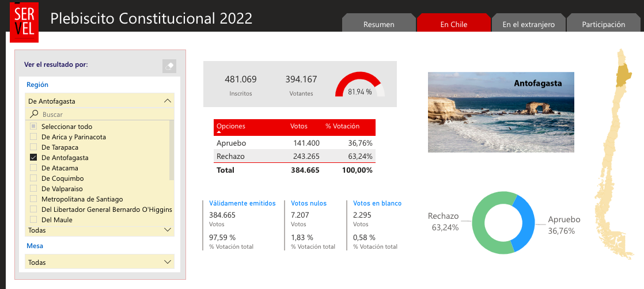
Task: Click the blue Apruebo donut segment
Action: click(x=527, y=224)
